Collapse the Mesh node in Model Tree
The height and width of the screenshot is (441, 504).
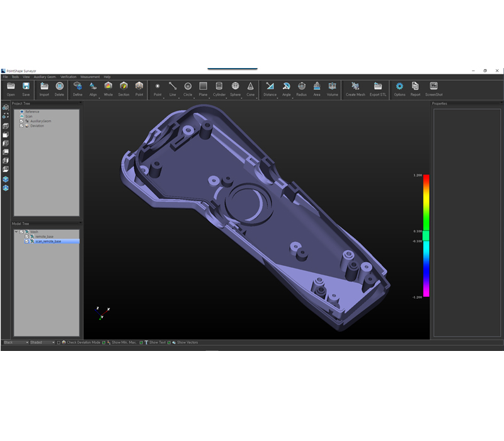tap(16, 232)
